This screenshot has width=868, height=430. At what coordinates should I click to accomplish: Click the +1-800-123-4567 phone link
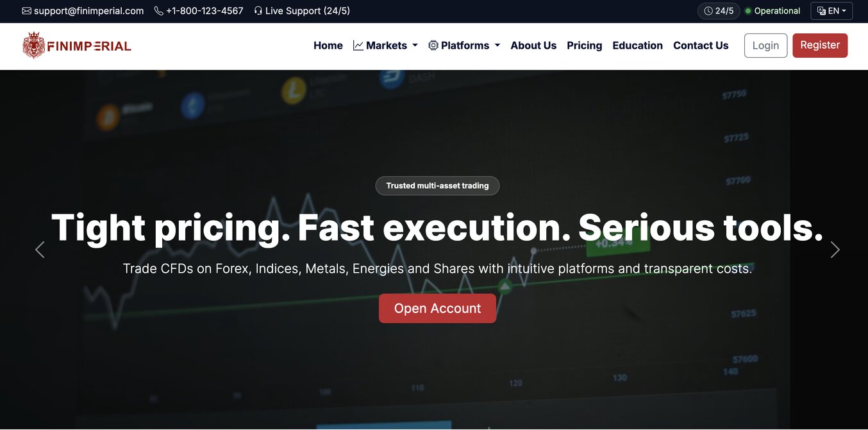click(x=204, y=10)
